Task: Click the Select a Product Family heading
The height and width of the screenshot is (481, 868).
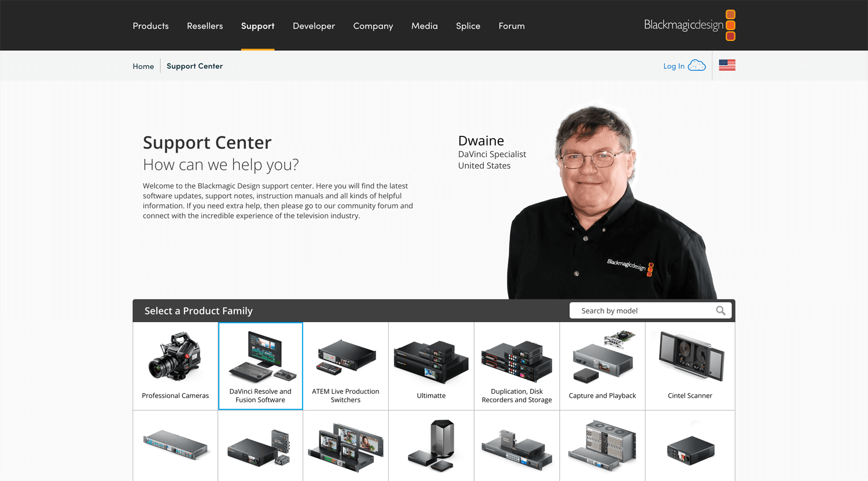Action: click(x=198, y=310)
